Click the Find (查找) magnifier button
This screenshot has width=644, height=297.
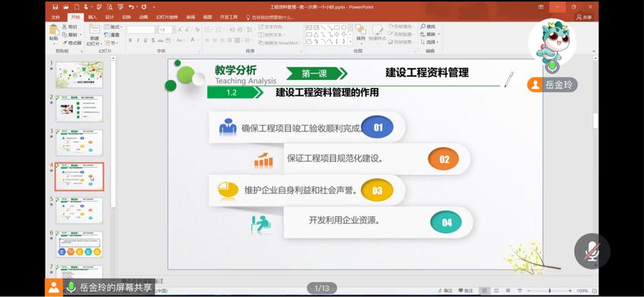click(x=428, y=27)
